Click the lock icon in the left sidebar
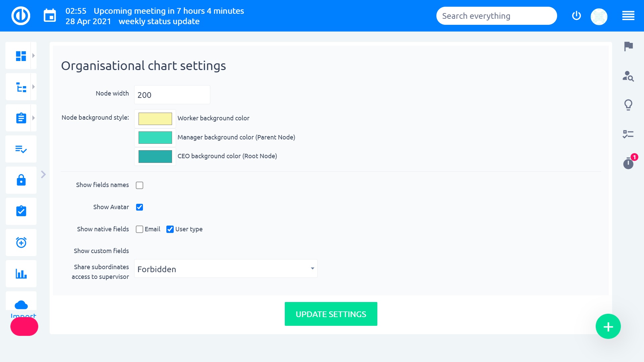Image resolution: width=644 pixels, height=362 pixels. click(21, 180)
